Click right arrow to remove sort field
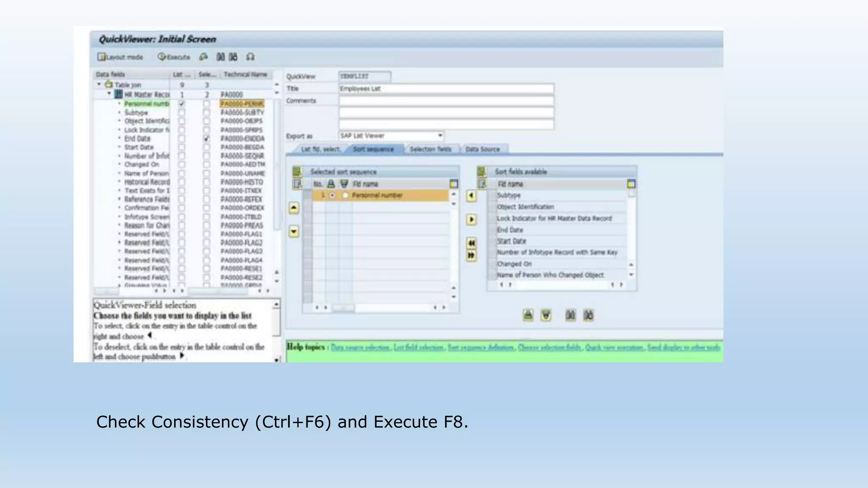Image resolution: width=868 pixels, height=488 pixels. click(x=471, y=219)
